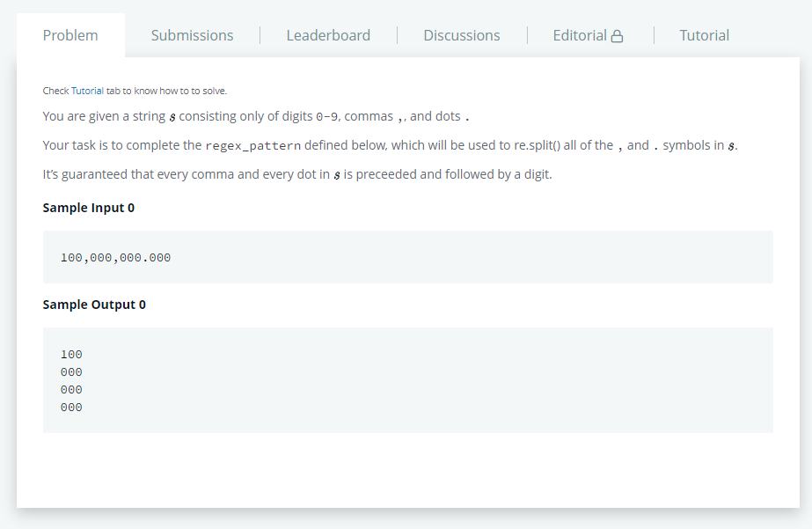The height and width of the screenshot is (529, 812).
Task: Click the sentence starting "It's guaranteed that"
Action: (x=297, y=174)
